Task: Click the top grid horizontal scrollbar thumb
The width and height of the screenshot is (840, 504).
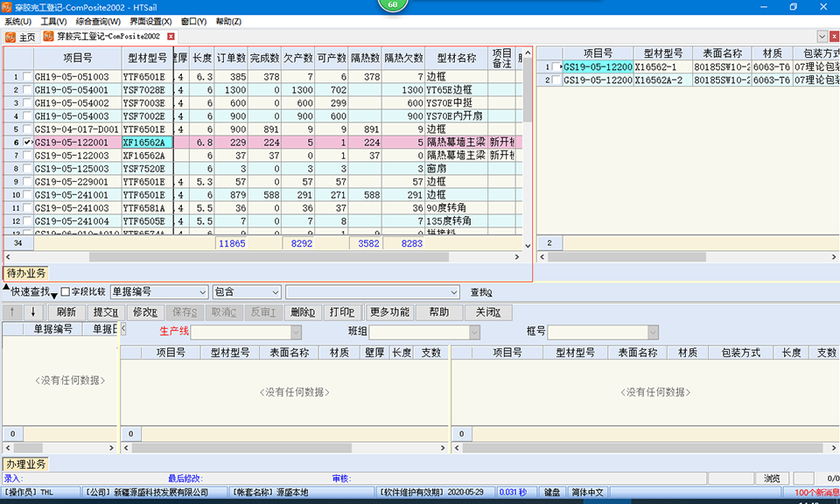Action: coord(269,257)
